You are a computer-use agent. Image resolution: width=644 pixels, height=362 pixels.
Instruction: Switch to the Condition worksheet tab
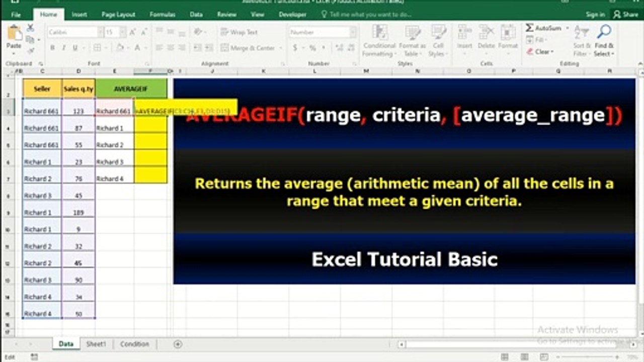[134, 344]
